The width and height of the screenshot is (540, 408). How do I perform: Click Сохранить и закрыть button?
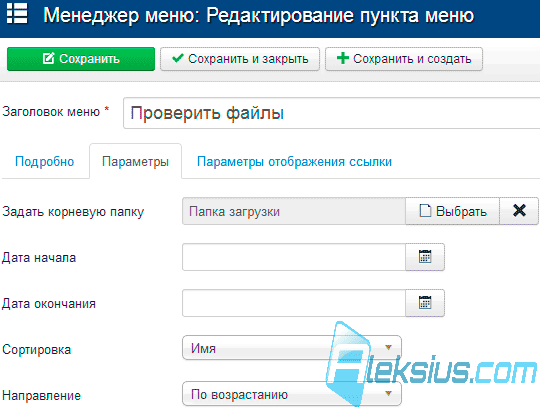tap(240, 59)
